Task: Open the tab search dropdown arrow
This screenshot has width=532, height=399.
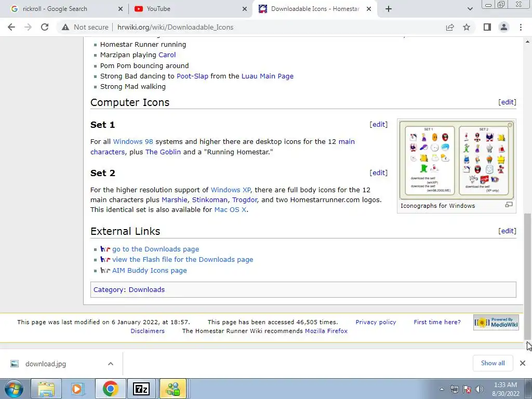Action: [x=470, y=9]
